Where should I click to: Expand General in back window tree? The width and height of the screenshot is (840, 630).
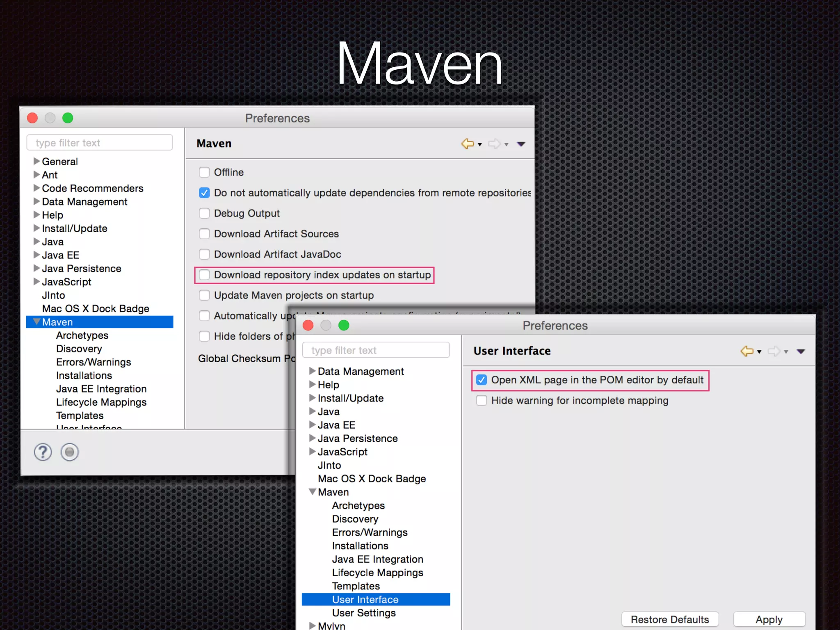point(37,161)
